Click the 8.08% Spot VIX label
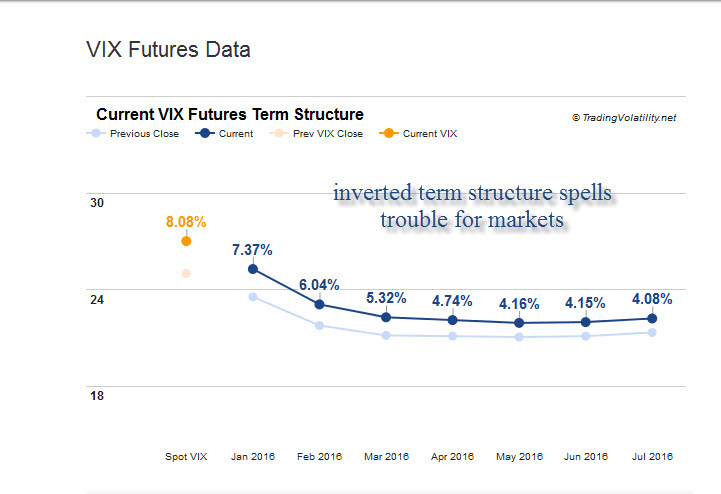This screenshot has height=494, width=721. 187,221
